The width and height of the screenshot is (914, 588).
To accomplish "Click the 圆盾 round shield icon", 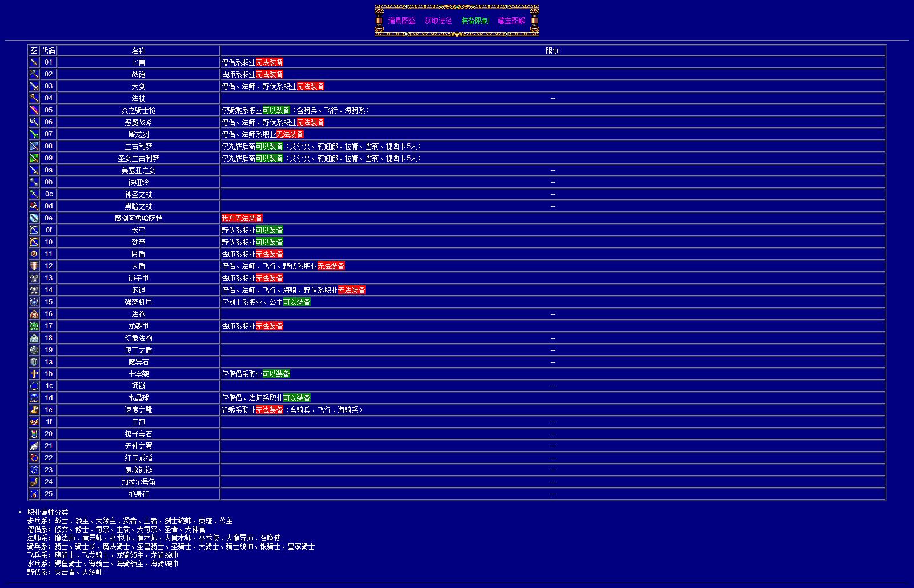I will click(34, 254).
